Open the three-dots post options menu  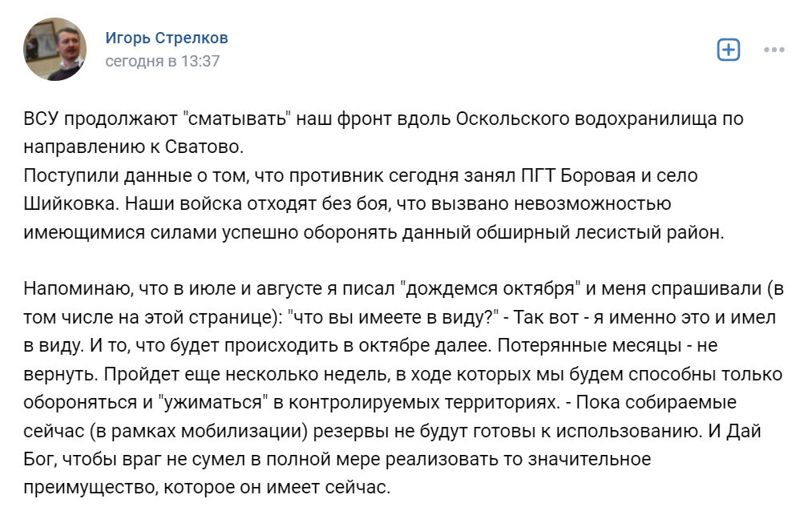774,50
